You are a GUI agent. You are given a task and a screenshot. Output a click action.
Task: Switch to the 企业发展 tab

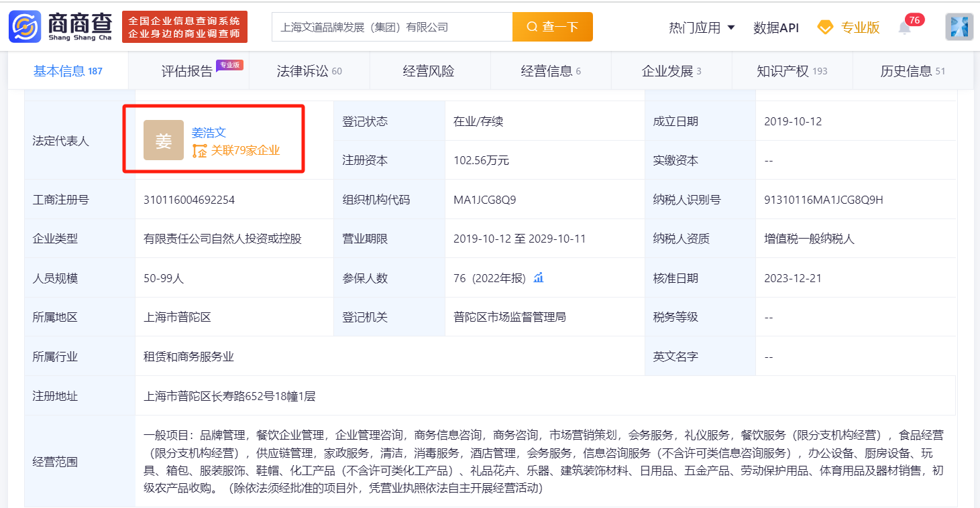[x=671, y=71]
